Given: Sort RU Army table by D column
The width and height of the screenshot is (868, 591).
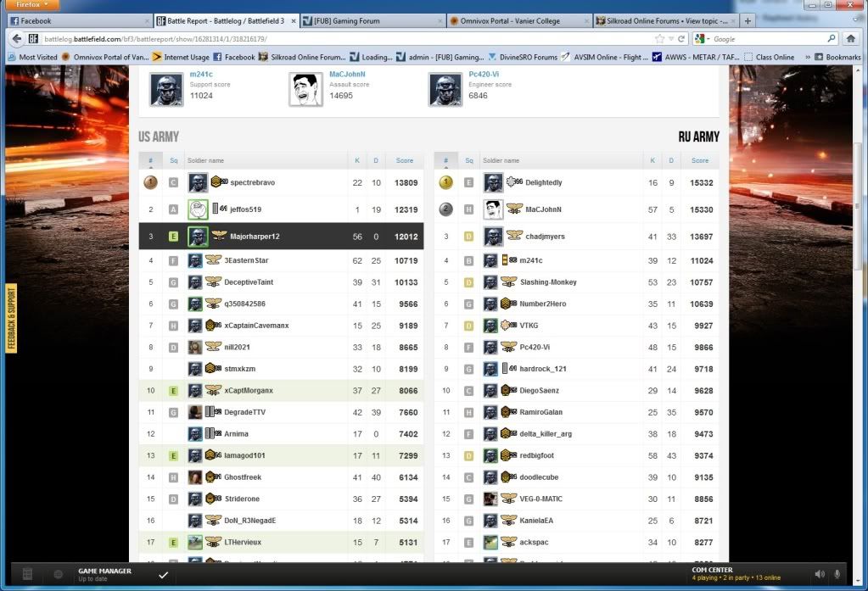Looking at the screenshot, I should tap(671, 160).
